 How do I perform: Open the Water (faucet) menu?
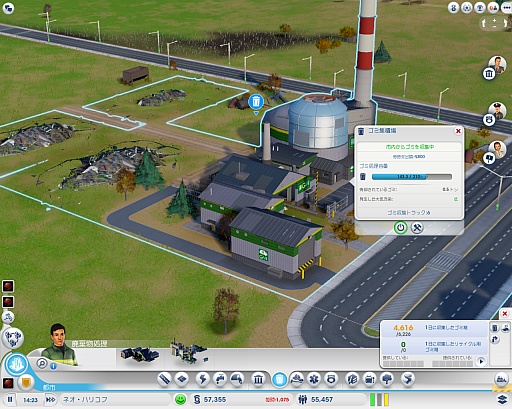click(x=220, y=379)
